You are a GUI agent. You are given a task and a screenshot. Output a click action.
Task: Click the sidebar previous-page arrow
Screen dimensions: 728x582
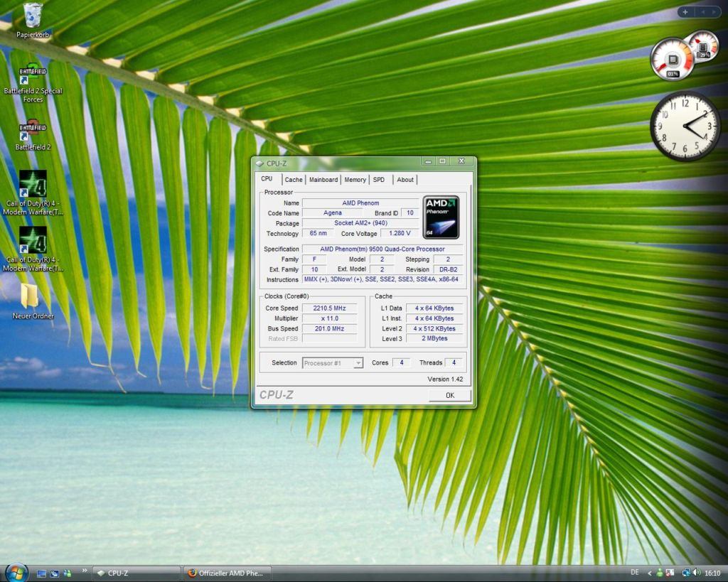(702, 12)
